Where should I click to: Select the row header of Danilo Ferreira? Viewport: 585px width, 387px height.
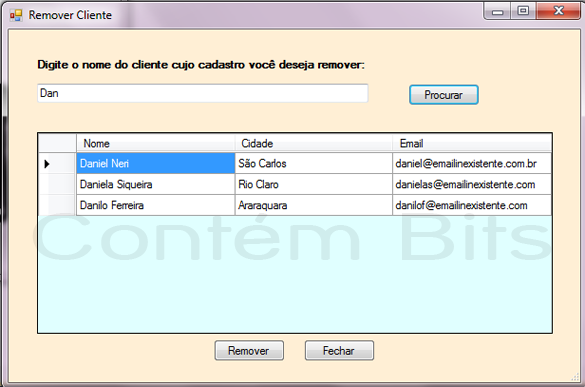point(57,205)
